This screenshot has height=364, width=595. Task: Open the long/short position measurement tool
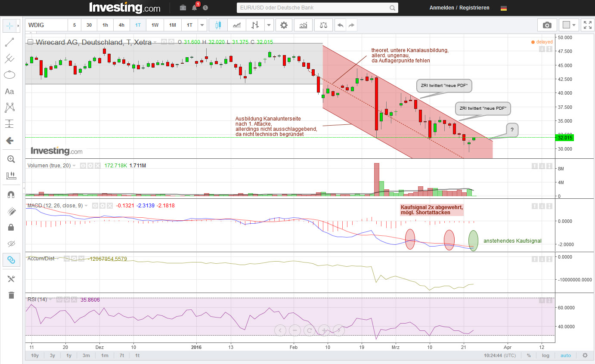point(9,124)
